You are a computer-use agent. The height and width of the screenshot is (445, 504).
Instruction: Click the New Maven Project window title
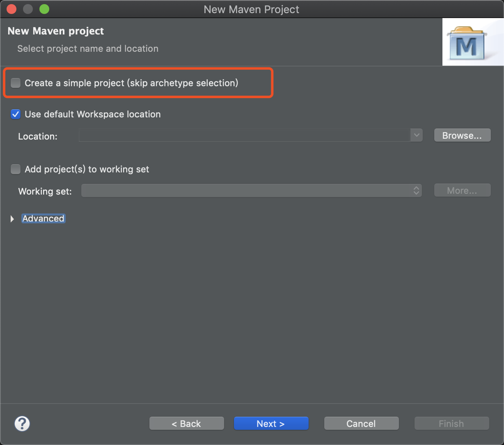pyautogui.click(x=252, y=9)
